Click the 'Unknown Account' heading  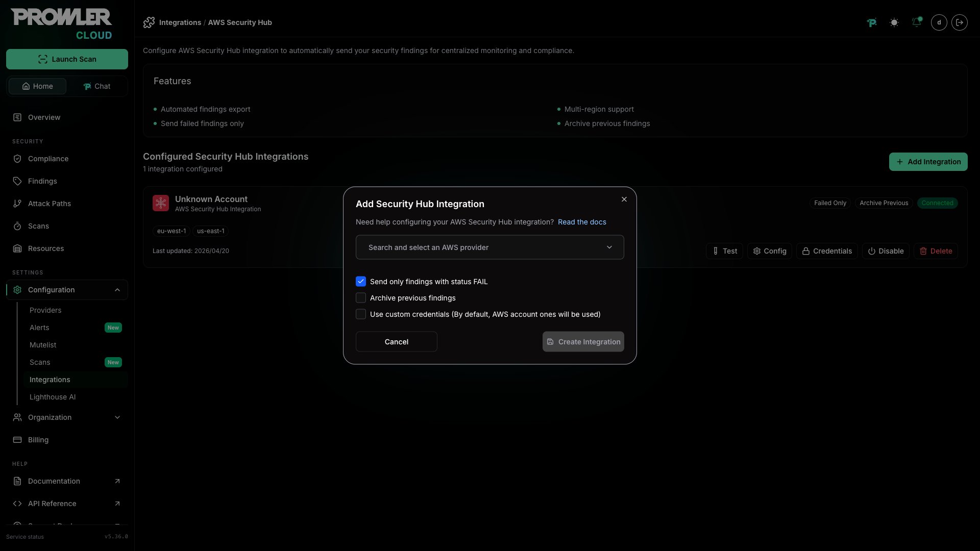pos(211,199)
